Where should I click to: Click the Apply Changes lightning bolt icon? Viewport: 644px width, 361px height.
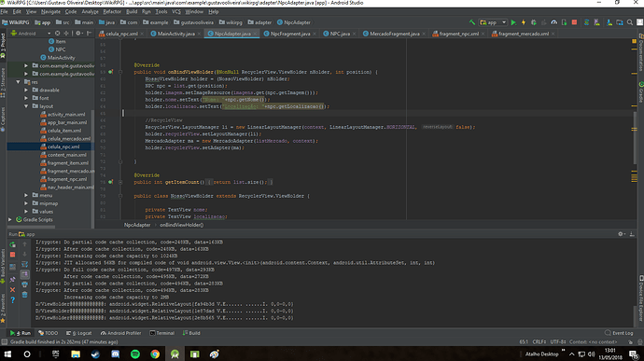524,22
